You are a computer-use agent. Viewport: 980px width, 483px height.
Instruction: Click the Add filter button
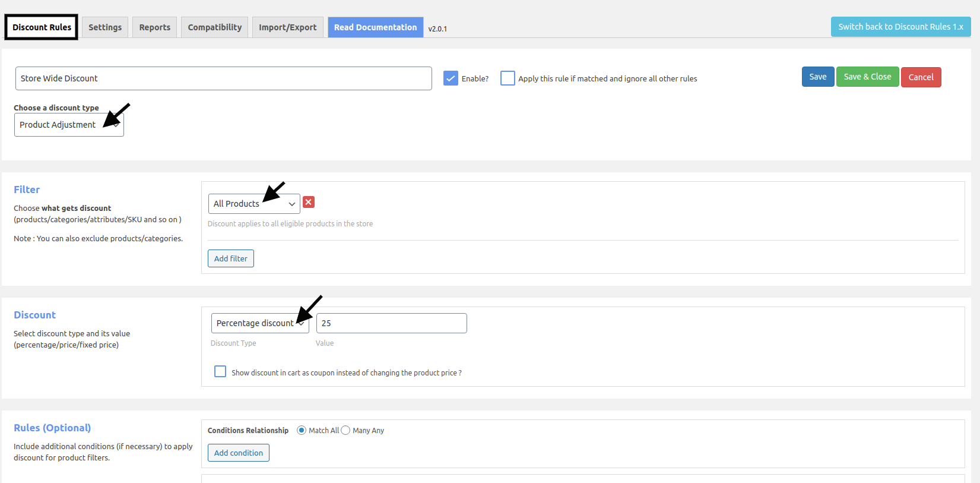[231, 258]
